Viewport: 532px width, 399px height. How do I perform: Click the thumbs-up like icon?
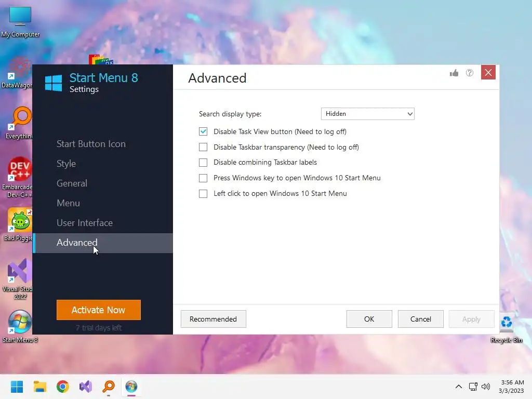coord(454,73)
